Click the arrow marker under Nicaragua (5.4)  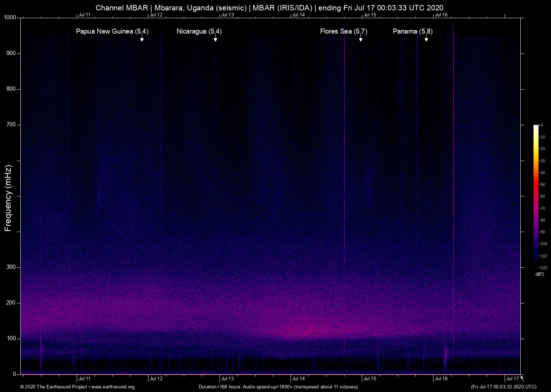(x=215, y=38)
